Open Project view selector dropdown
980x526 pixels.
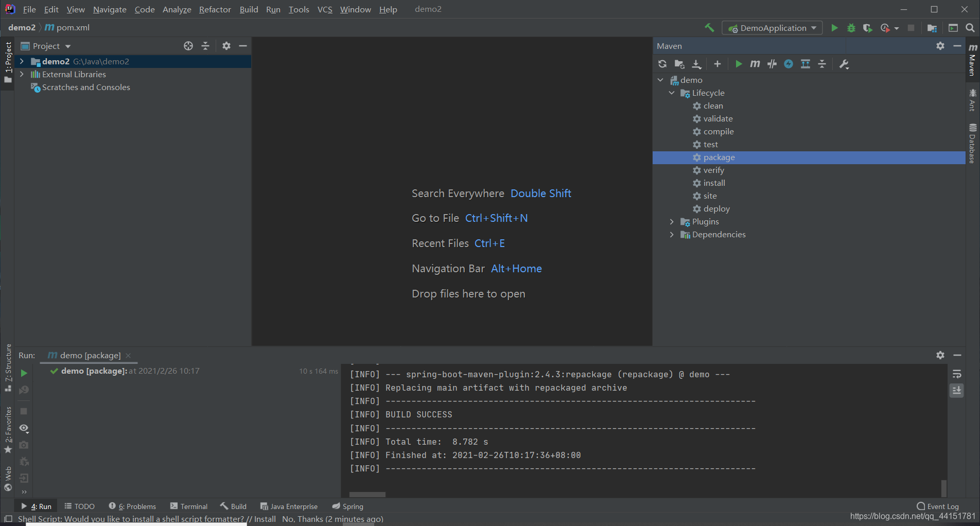point(46,46)
